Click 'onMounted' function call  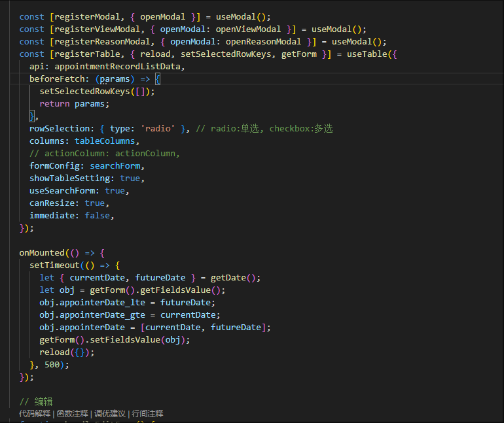coord(42,253)
